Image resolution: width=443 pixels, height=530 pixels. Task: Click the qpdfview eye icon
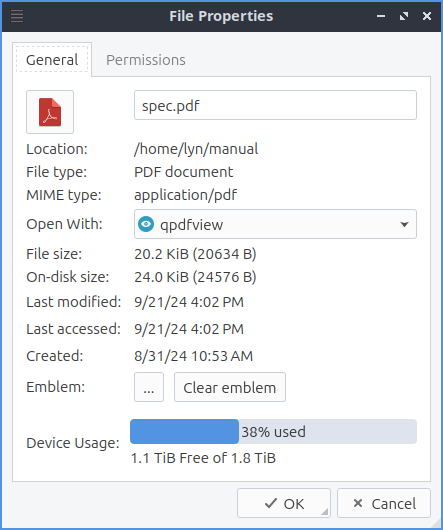(146, 224)
